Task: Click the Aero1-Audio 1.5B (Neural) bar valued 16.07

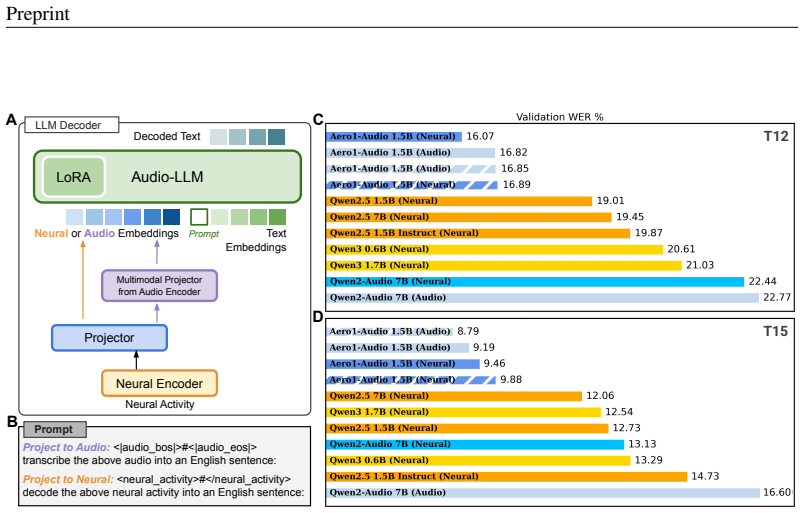Action: [394, 136]
